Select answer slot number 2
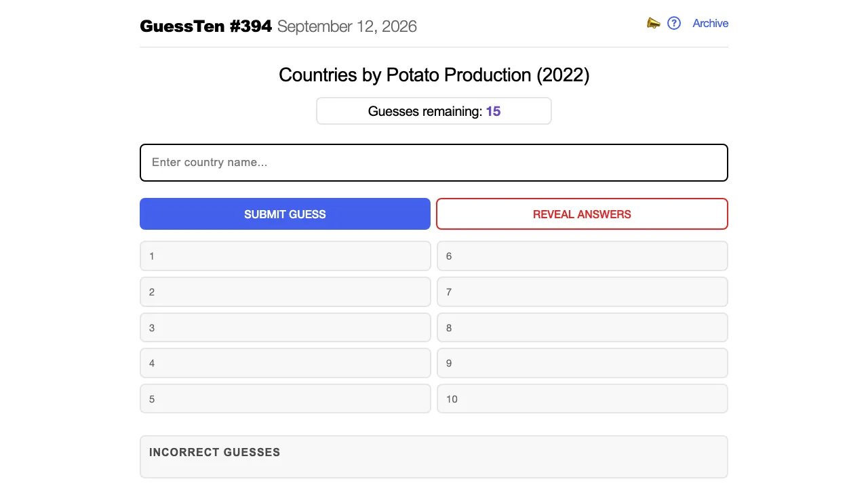The image size is (868, 488). tap(285, 292)
